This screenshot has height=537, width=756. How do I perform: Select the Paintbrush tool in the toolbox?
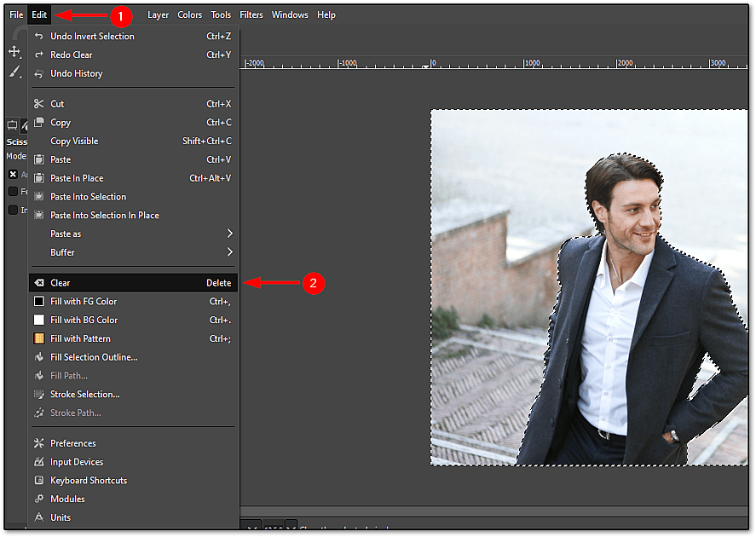coord(15,72)
